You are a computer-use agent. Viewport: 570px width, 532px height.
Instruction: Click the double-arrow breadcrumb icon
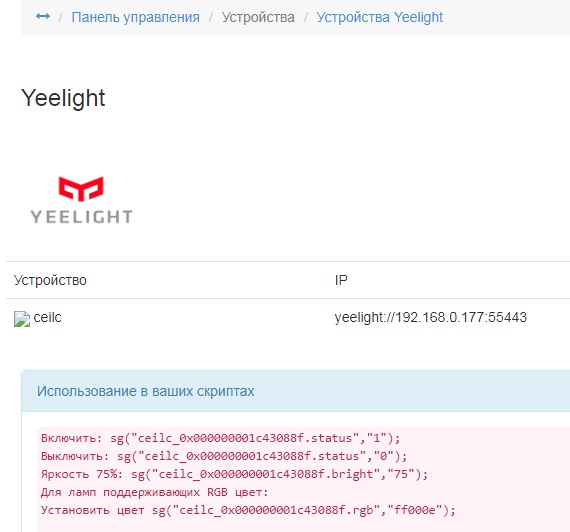point(43,16)
